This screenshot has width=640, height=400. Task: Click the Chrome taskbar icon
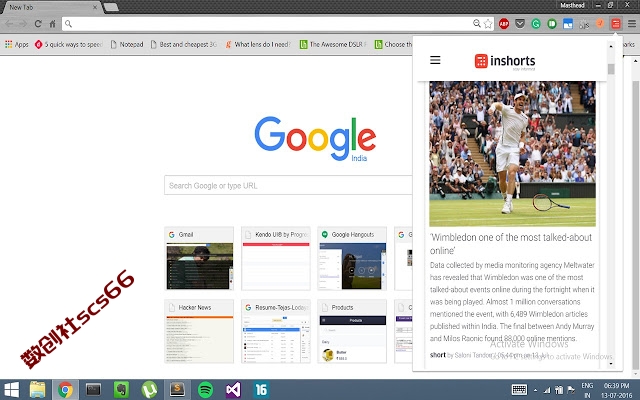point(65,390)
